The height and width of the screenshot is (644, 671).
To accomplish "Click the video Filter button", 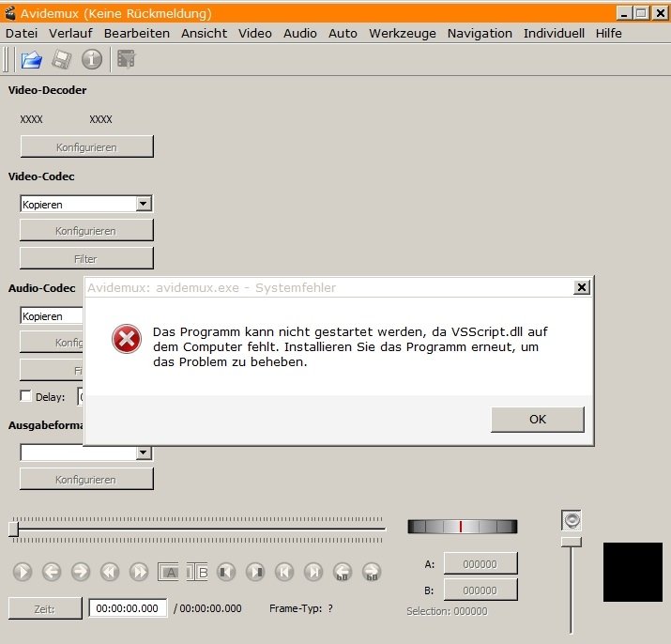I will pyautogui.click(x=86, y=258).
